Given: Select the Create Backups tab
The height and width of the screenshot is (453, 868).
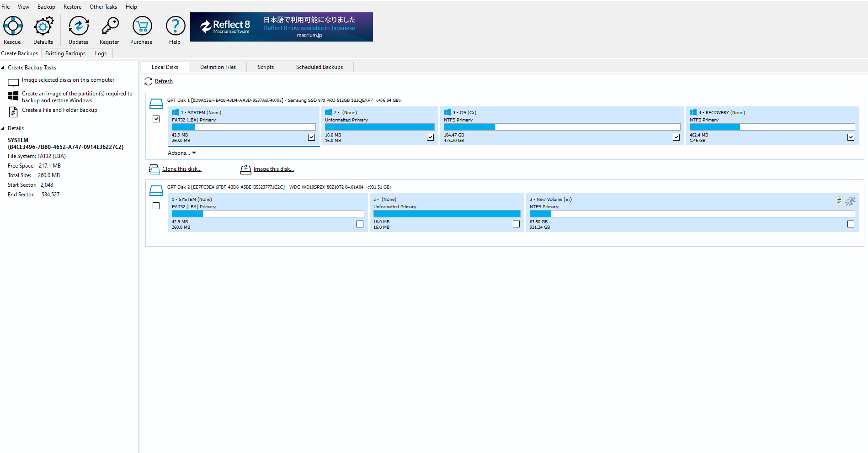Looking at the screenshot, I should 20,53.
